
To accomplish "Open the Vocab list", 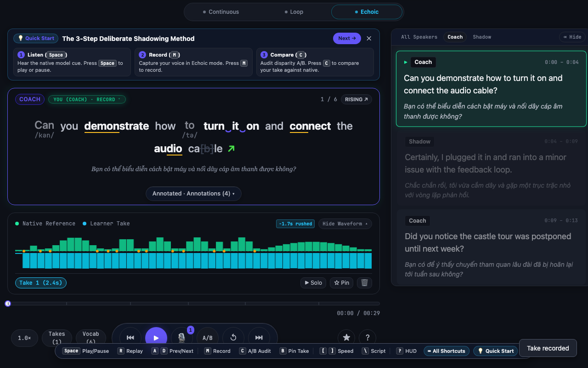I will point(90,338).
